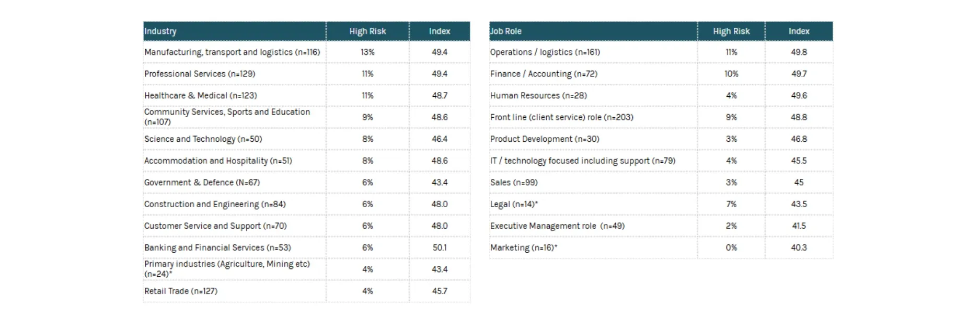Image resolution: width=980 pixels, height=327 pixels.
Task: Select the Human Resources (n=28) cell
Action: 538,96
